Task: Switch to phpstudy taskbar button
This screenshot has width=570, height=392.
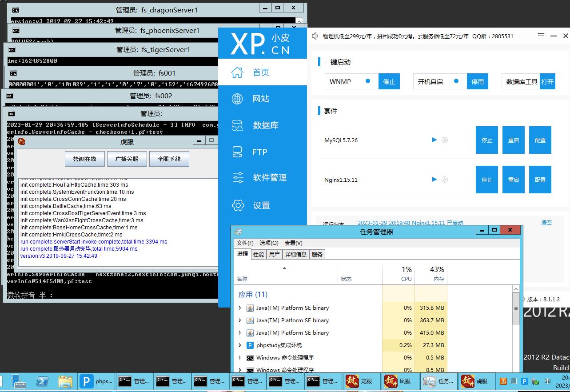Action: coord(96,381)
